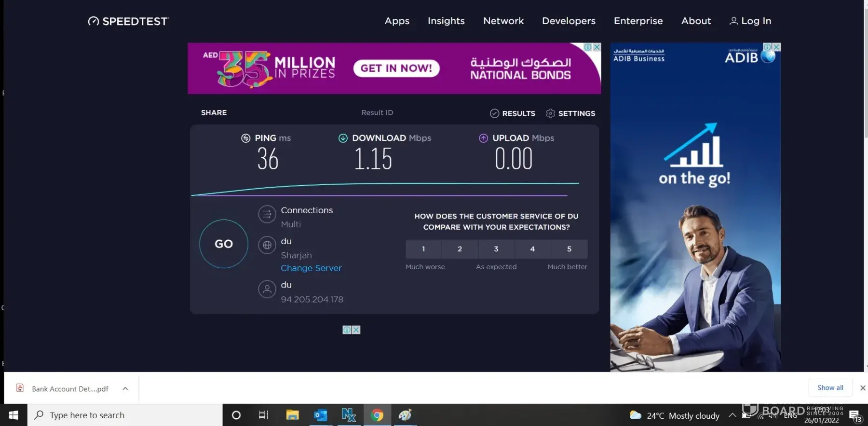
Task: Choose rating 5 much better
Action: click(x=569, y=249)
